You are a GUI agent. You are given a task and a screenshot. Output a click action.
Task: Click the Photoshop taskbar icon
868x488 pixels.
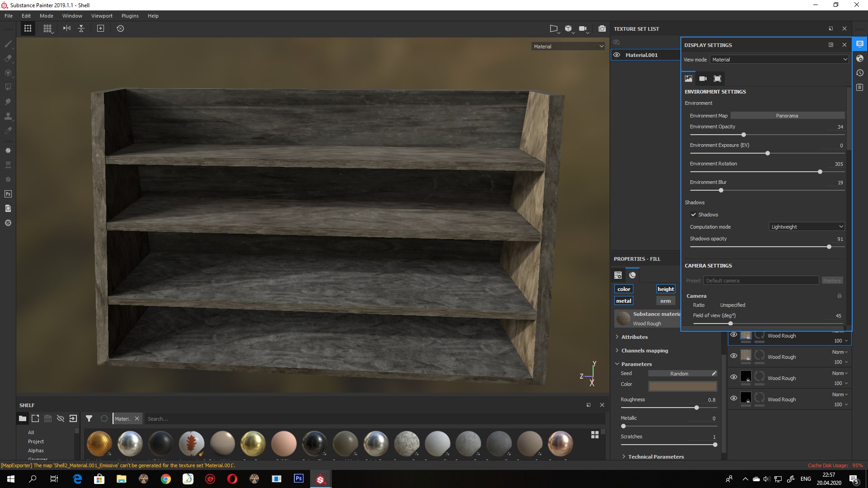[x=298, y=479]
